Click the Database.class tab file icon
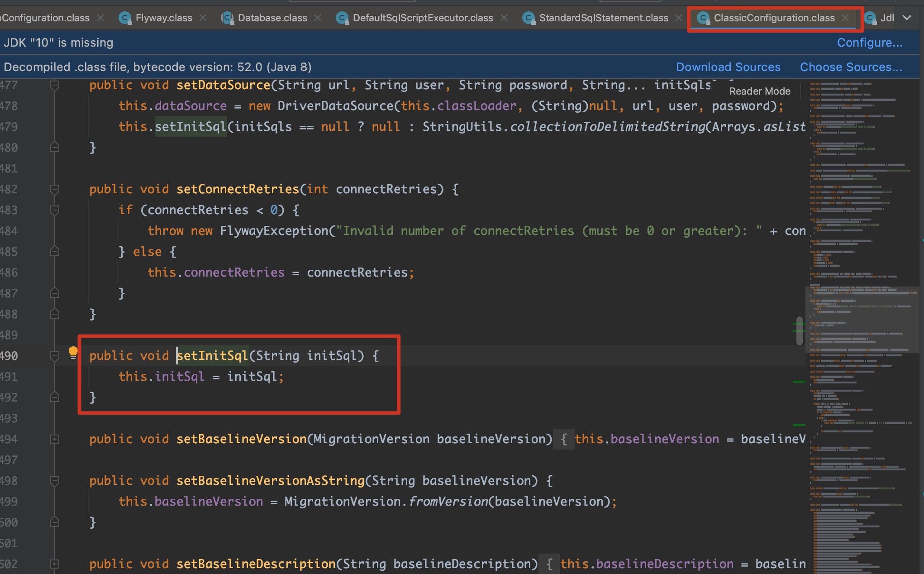 click(x=228, y=18)
